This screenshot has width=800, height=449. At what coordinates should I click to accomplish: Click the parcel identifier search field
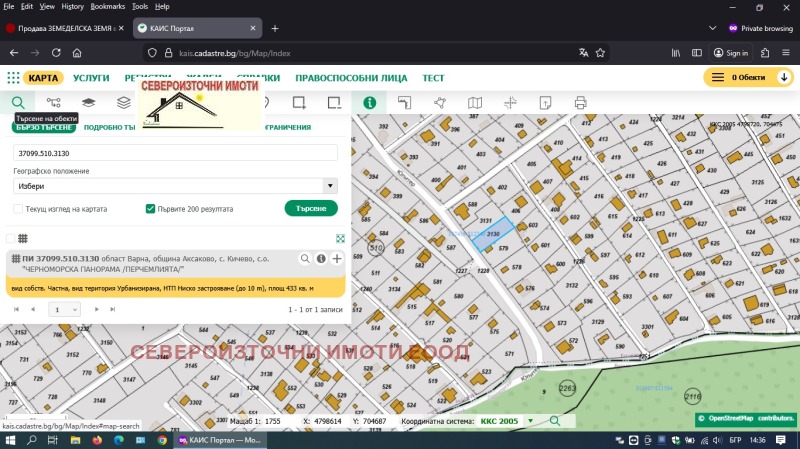point(175,153)
